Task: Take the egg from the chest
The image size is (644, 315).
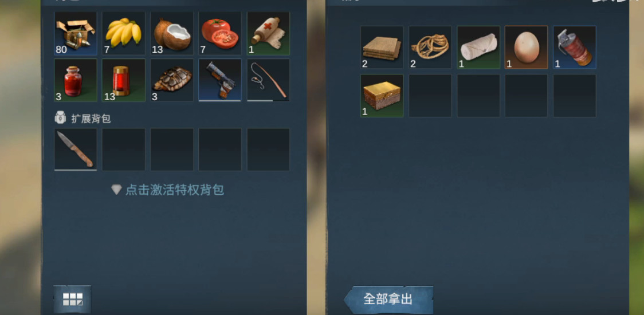Action: (x=526, y=47)
